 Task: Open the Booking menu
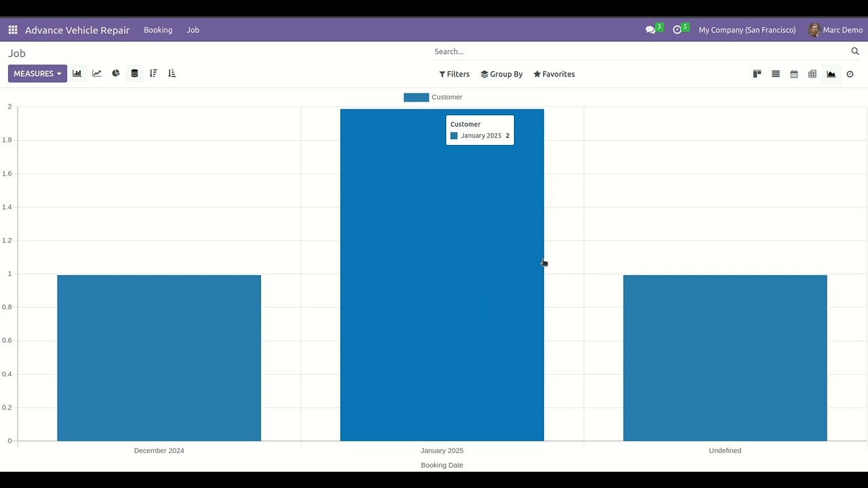pyautogui.click(x=158, y=30)
